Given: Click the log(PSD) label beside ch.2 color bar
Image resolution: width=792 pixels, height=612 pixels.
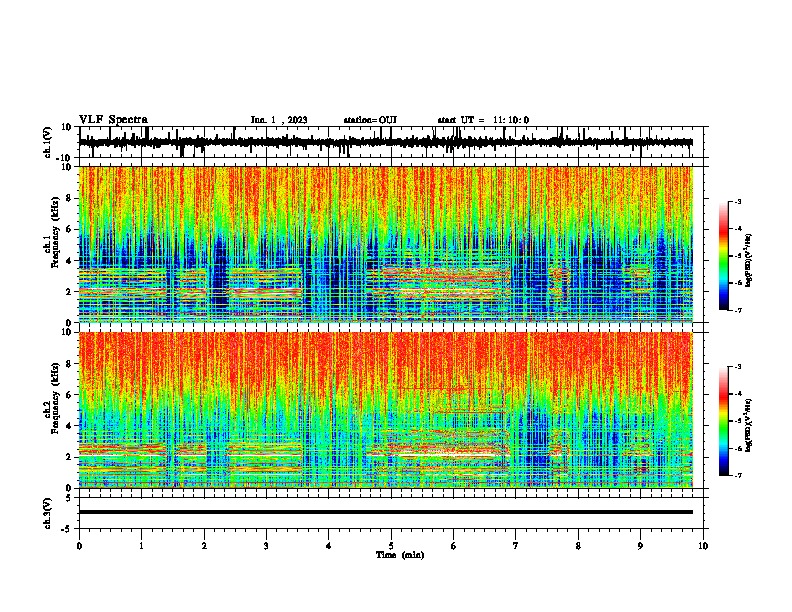Looking at the screenshot, I should 749,426.
